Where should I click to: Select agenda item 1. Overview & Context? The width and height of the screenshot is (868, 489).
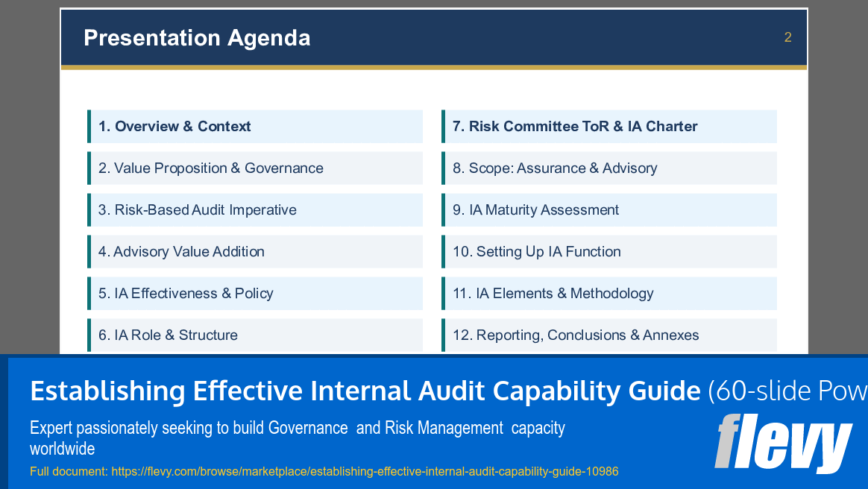click(256, 126)
